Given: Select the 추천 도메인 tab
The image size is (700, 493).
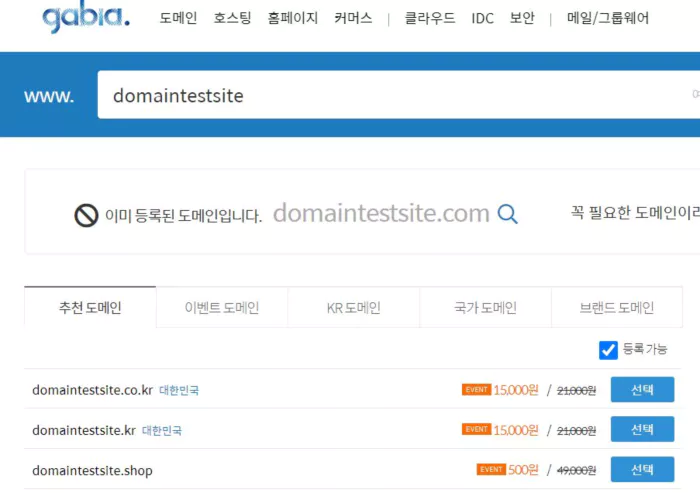Looking at the screenshot, I should click(x=90, y=307).
